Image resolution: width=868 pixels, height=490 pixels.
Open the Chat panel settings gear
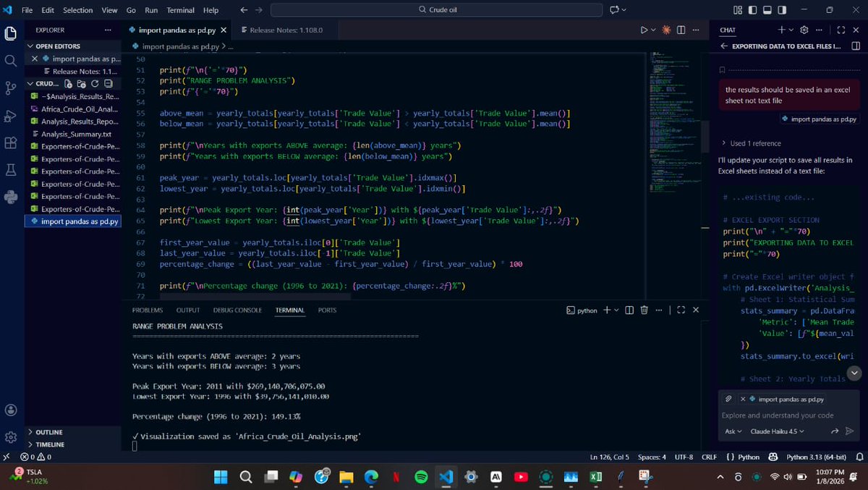pyautogui.click(x=804, y=30)
